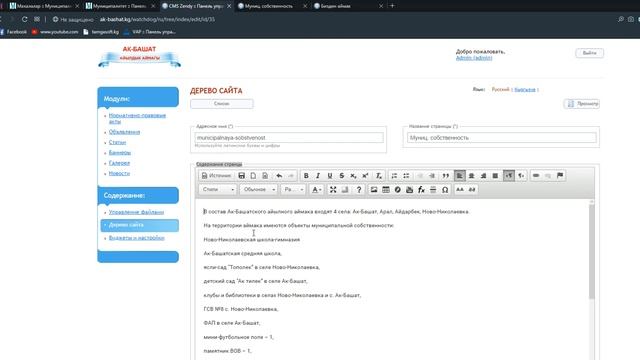Select Дерево сайта in the sidebar
This screenshot has width=640, height=360.
click(x=140, y=225)
